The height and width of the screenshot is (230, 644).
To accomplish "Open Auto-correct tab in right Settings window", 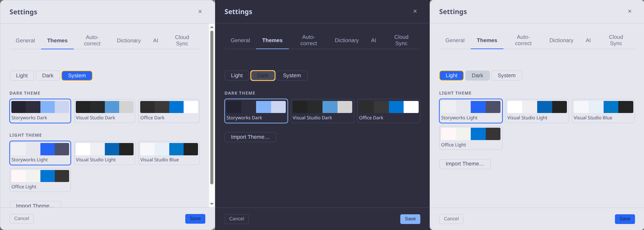I will click(x=523, y=40).
